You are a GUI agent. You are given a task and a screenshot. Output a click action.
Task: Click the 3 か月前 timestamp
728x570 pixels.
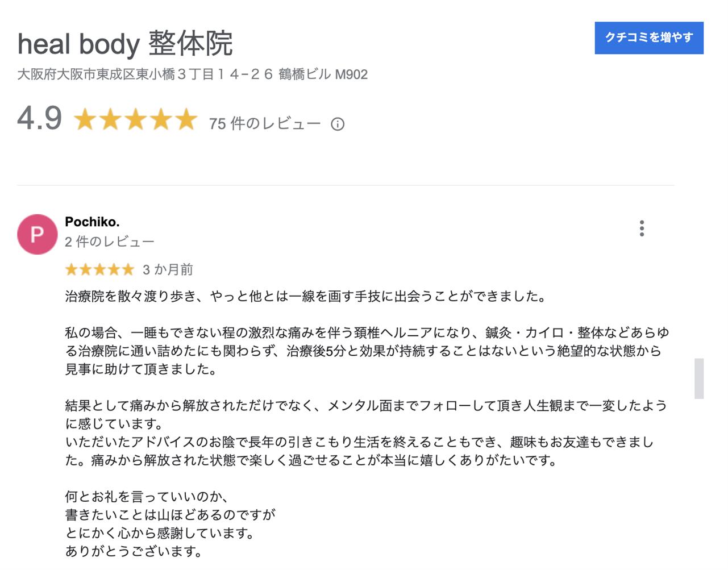168,269
